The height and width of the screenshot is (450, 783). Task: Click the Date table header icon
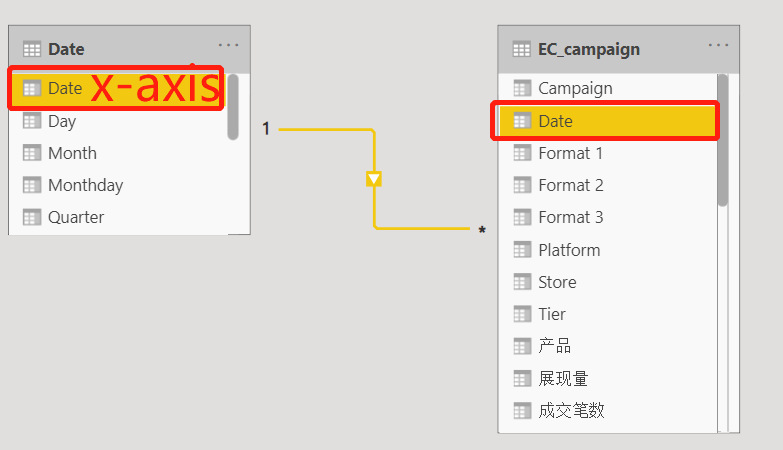pos(32,49)
